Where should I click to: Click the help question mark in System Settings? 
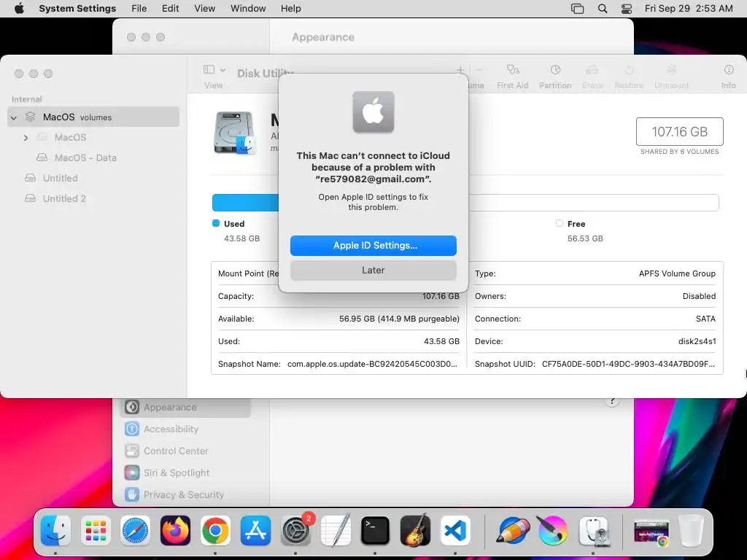point(612,401)
